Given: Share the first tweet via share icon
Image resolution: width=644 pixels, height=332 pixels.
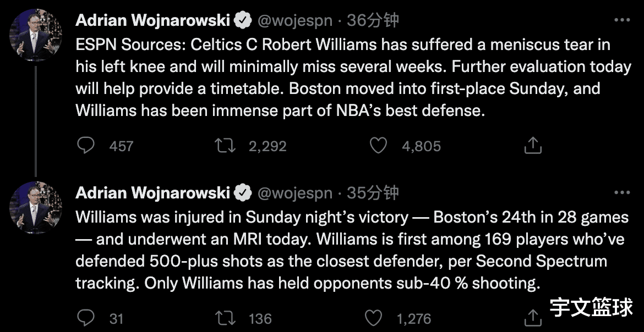Looking at the screenshot, I should (533, 145).
